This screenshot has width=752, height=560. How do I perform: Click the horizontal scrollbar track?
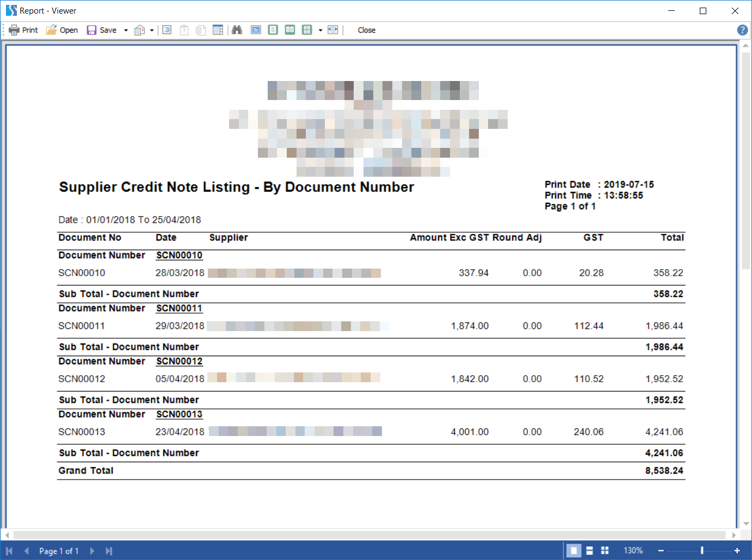point(369,535)
